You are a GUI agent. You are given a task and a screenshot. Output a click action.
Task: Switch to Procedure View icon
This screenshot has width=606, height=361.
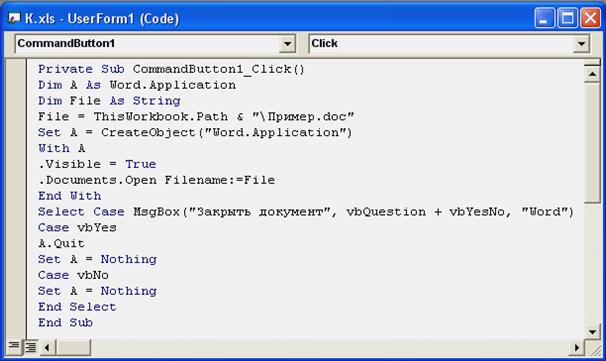click(x=14, y=346)
